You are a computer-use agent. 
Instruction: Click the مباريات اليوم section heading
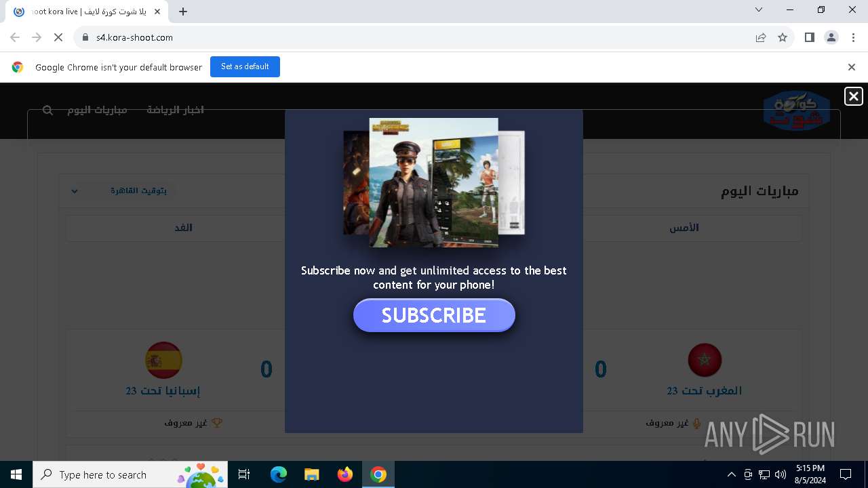pyautogui.click(x=759, y=191)
